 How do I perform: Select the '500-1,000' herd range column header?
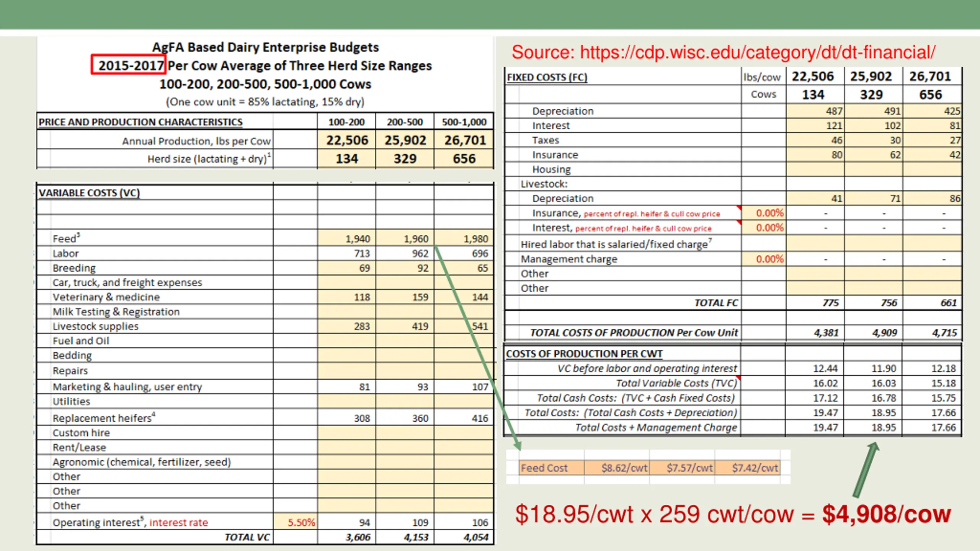click(464, 122)
